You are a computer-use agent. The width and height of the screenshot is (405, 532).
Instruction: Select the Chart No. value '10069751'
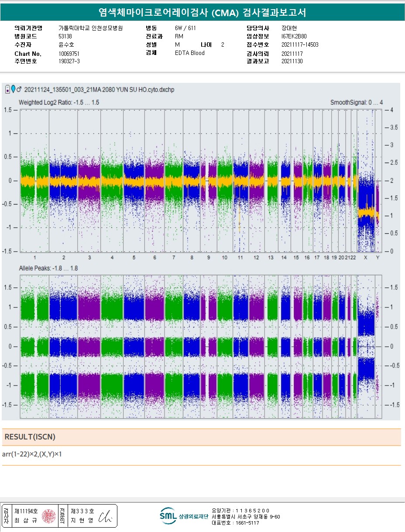click(x=69, y=54)
